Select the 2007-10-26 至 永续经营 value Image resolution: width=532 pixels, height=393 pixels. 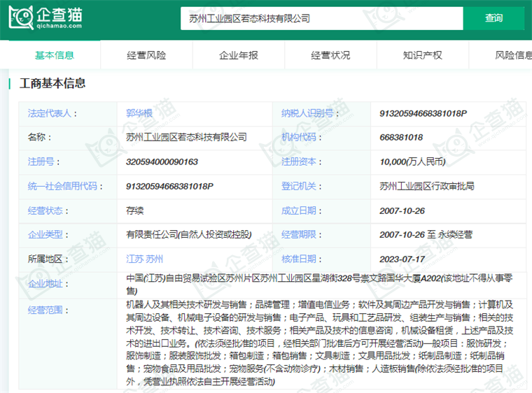[x=426, y=234]
